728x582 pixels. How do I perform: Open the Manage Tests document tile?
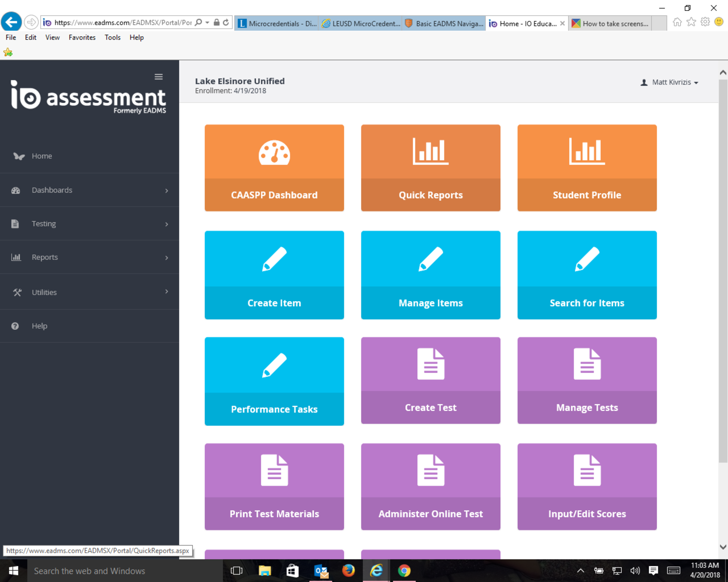point(587,380)
